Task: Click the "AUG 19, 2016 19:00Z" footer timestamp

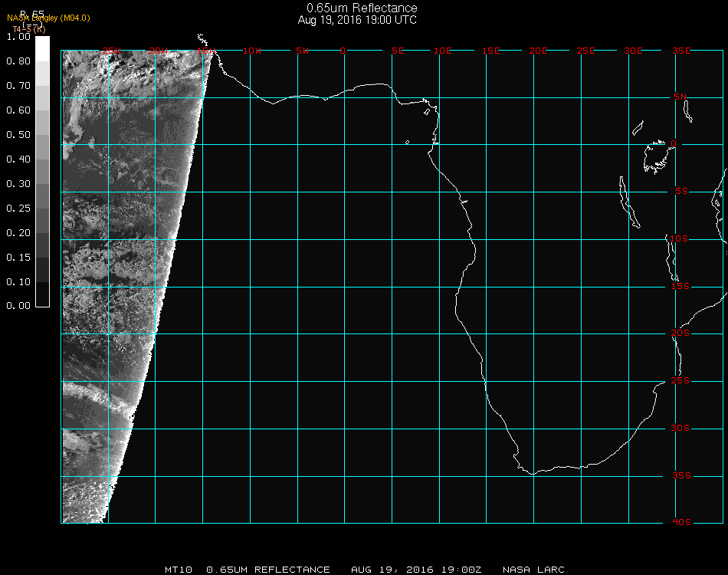Action: click(416, 570)
